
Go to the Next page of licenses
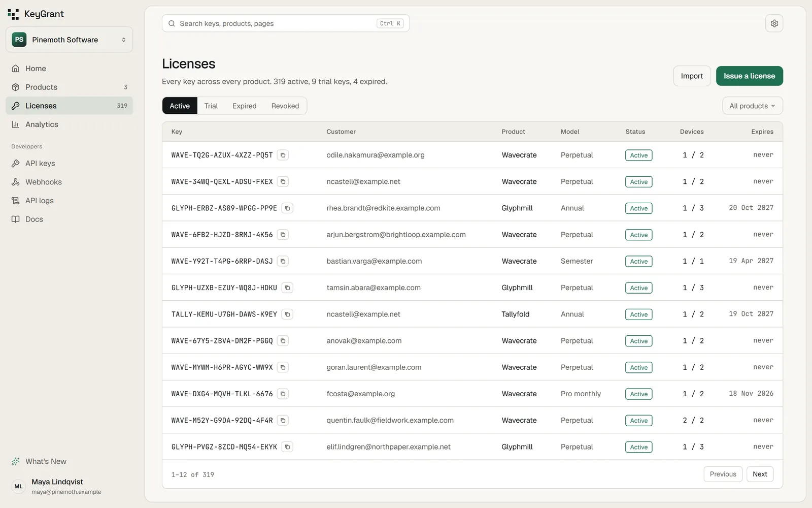[760, 474]
